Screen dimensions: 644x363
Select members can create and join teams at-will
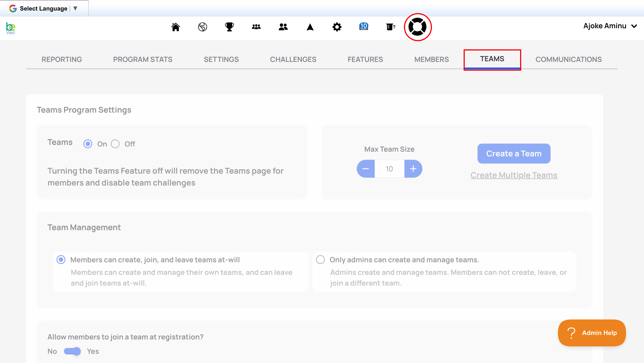[61, 260]
